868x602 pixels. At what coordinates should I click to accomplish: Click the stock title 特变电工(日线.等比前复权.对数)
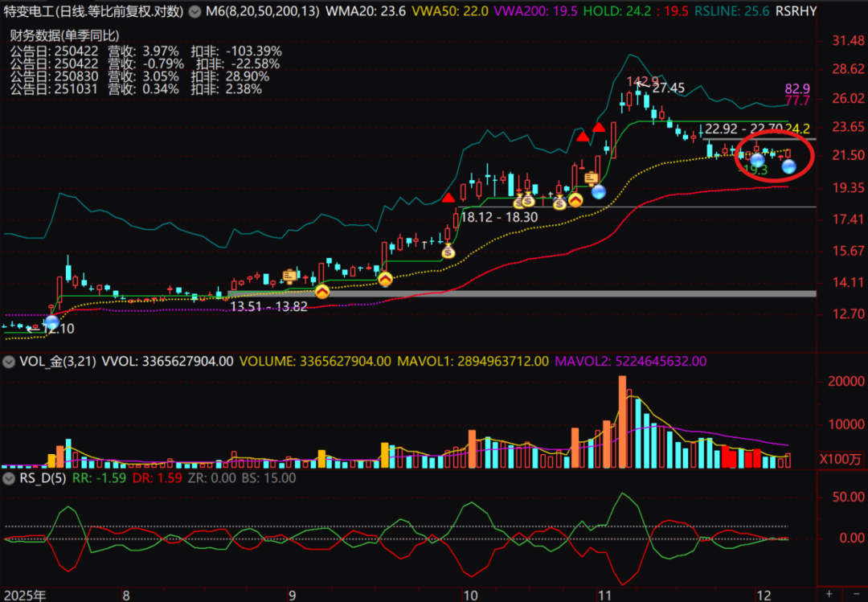pyautogui.click(x=93, y=11)
